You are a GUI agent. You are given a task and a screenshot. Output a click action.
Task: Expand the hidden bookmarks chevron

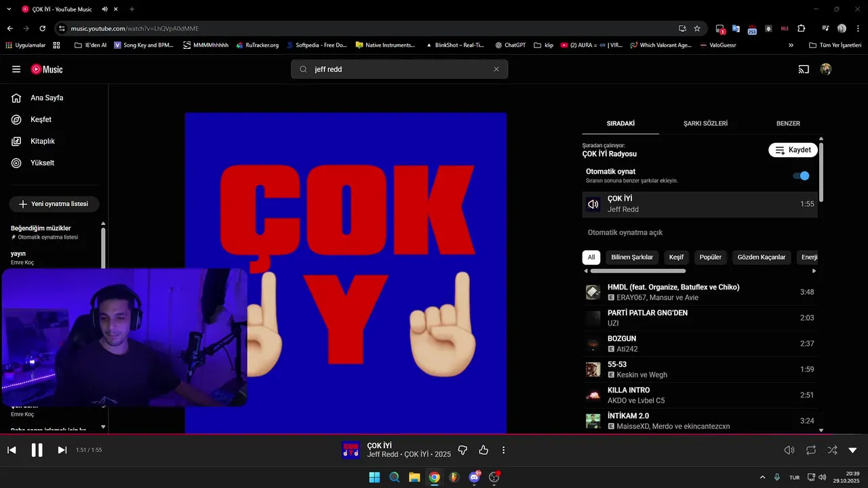(791, 45)
